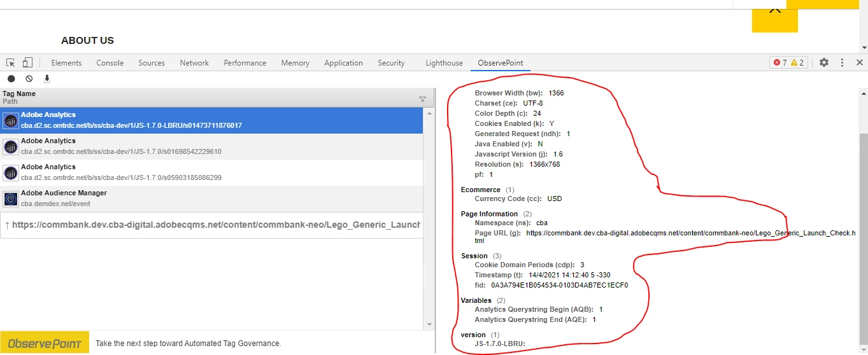Toggle the device toolbar icon
The width and height of the screenshot is (868, 355).
point(27,62)
